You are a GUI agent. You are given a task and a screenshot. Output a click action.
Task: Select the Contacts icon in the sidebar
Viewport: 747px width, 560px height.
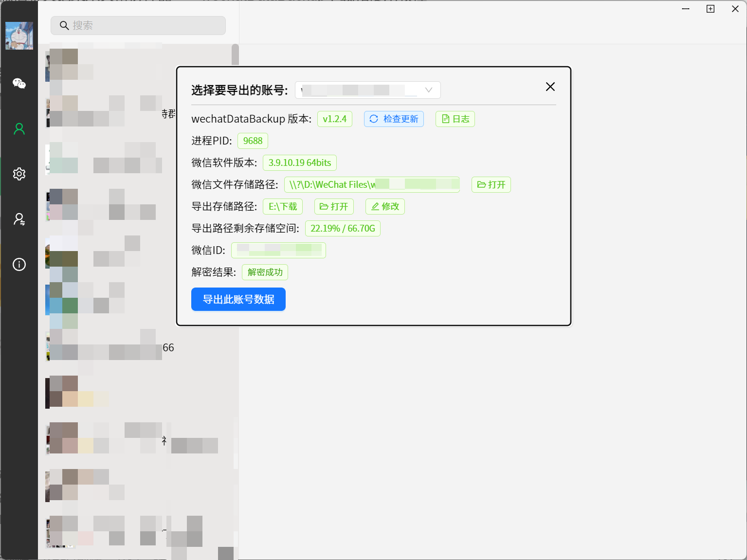click(x=19, y=128)
